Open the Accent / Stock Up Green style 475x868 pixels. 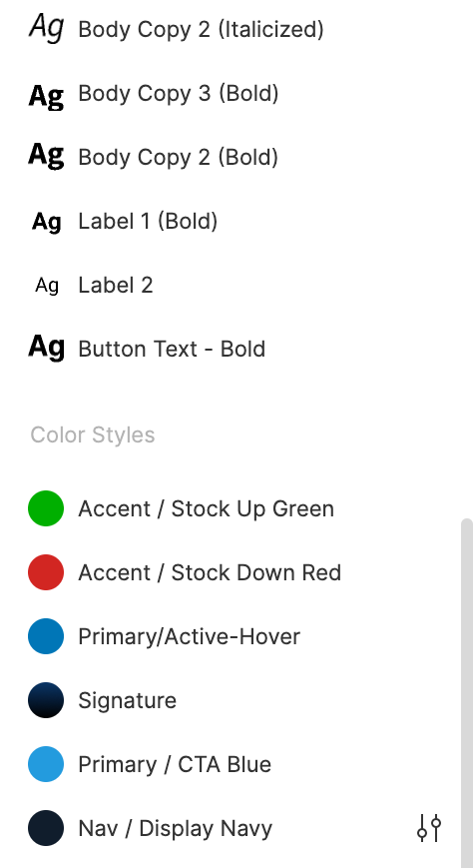click(x=206, y=508)
